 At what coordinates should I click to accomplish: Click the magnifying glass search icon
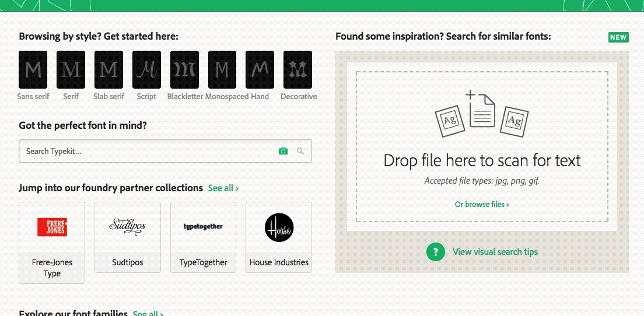pos(300,151)
